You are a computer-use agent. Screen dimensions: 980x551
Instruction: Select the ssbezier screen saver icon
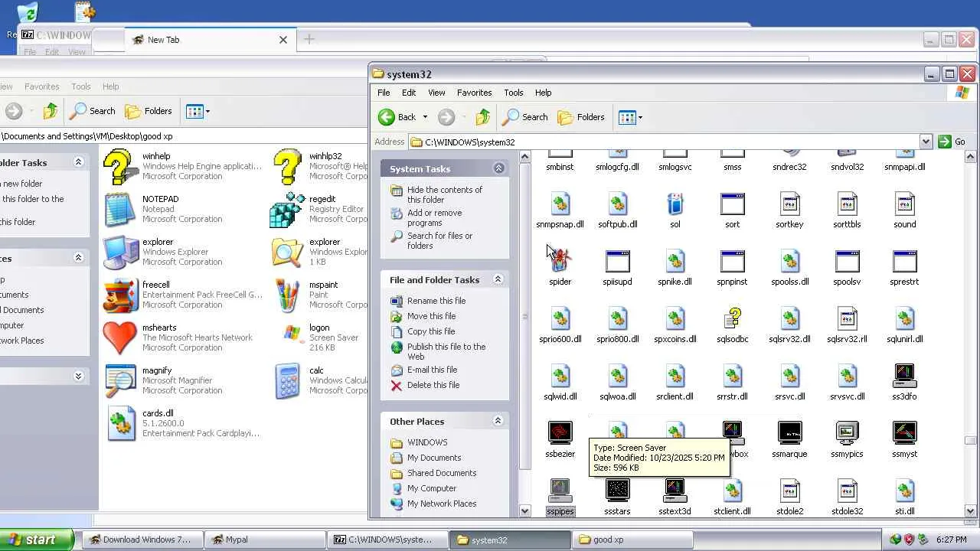[x=560, y=433]
